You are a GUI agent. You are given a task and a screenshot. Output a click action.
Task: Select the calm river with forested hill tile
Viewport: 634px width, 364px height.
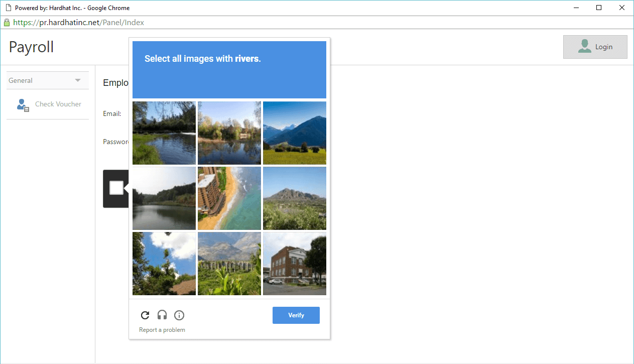point(164,198)
